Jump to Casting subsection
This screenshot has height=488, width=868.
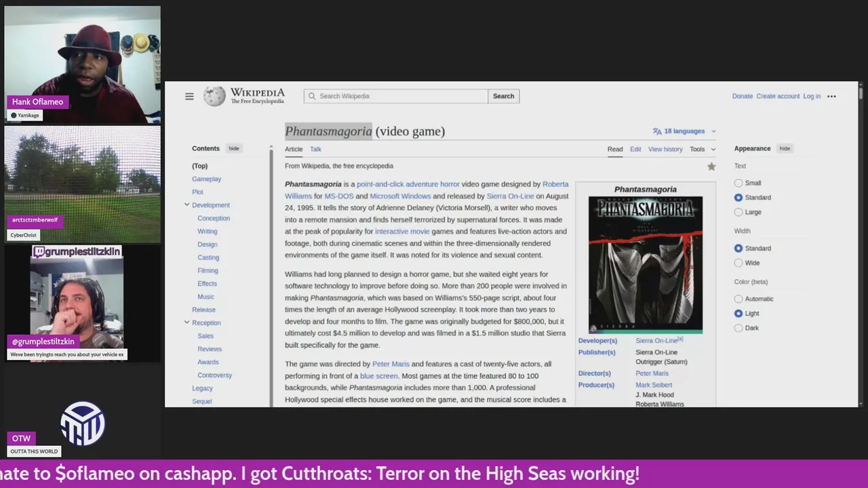(x=208, y=258)
